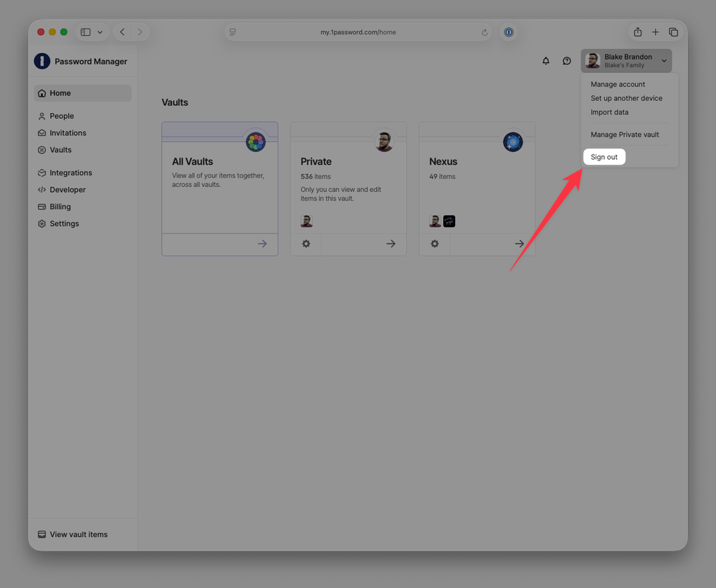Click the notifications bell icon

(x=545, y=61)
